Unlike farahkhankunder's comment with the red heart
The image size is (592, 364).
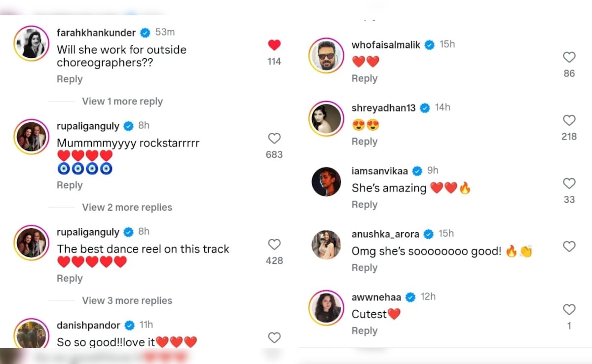click(274, 45)
